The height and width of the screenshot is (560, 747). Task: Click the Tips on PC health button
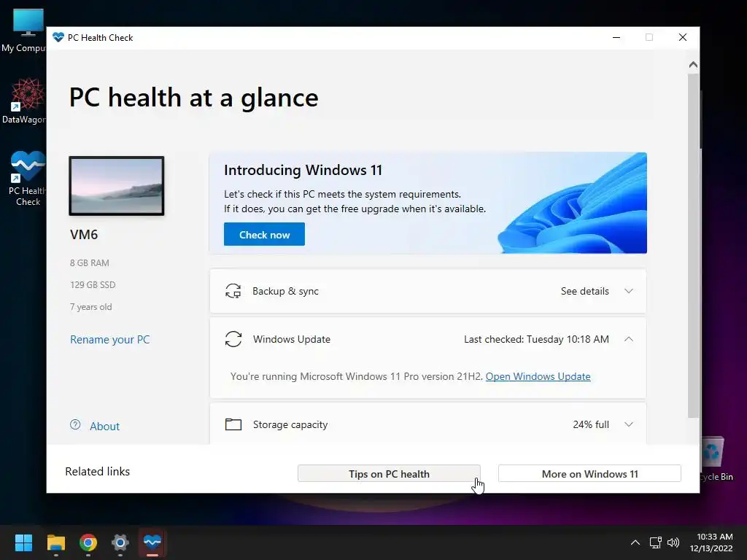click(390, 474)
